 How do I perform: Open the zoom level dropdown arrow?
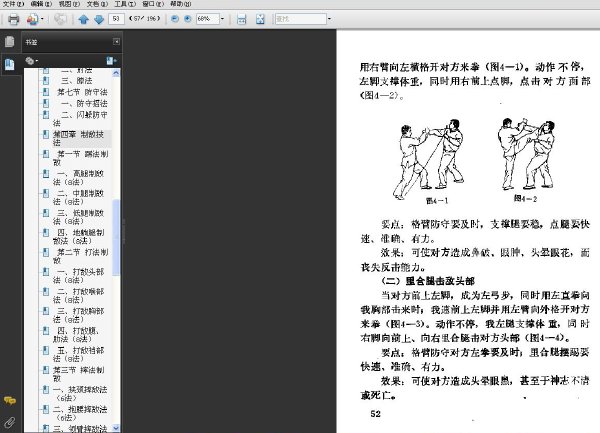222,19
